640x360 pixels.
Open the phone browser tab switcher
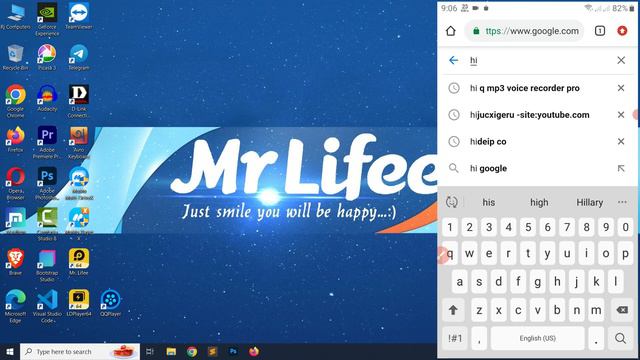coord(600,31)
